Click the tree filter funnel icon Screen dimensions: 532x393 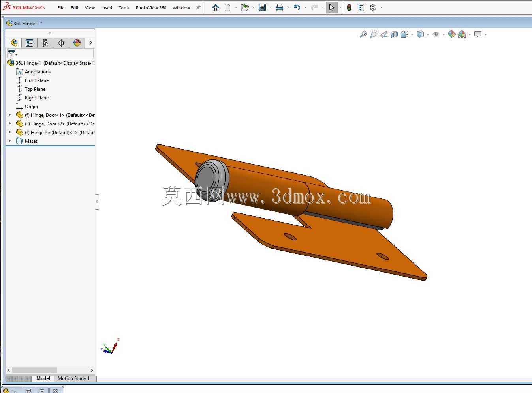12,54
